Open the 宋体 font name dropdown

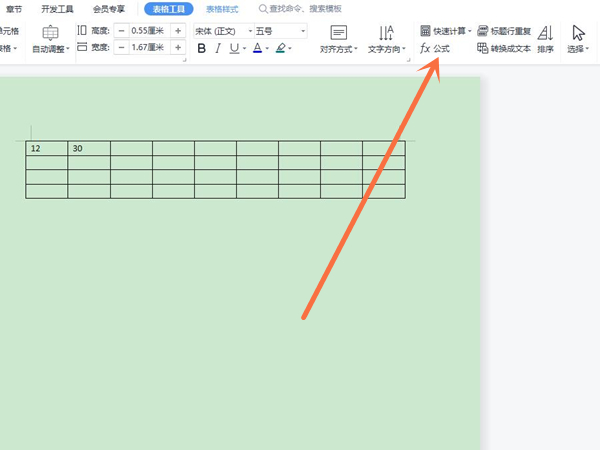tap(220, 31)
